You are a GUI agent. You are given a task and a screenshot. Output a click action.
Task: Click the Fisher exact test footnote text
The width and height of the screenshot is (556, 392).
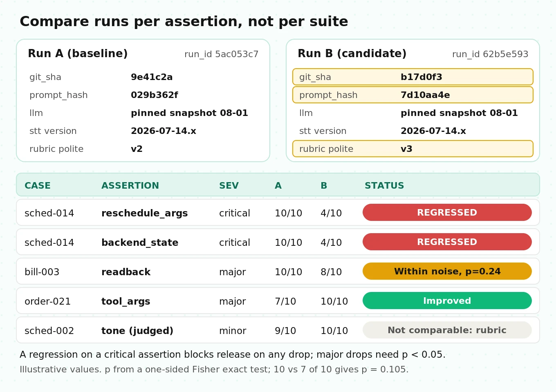(x=214, y=370)
